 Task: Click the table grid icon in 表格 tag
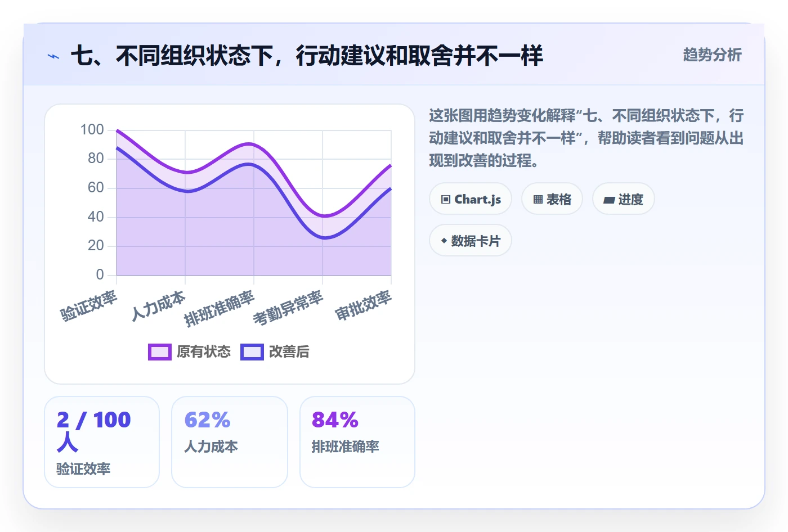538,200
